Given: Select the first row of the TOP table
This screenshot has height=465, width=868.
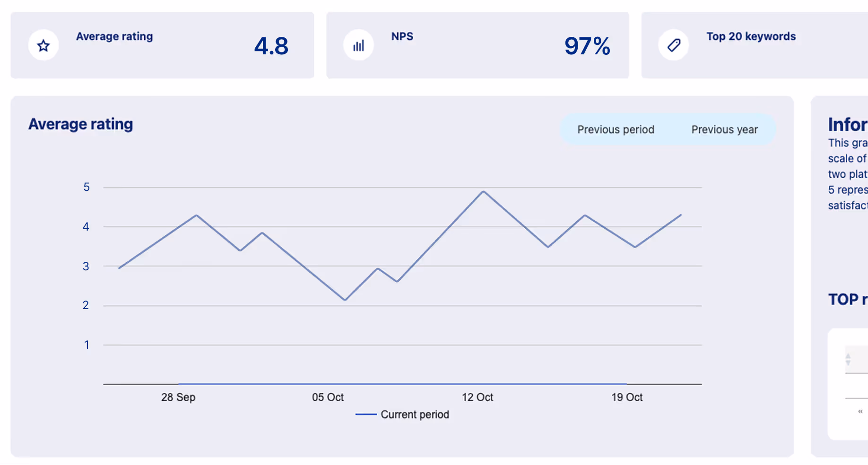Looking at the screenshot, I should [x=851, y=385].
